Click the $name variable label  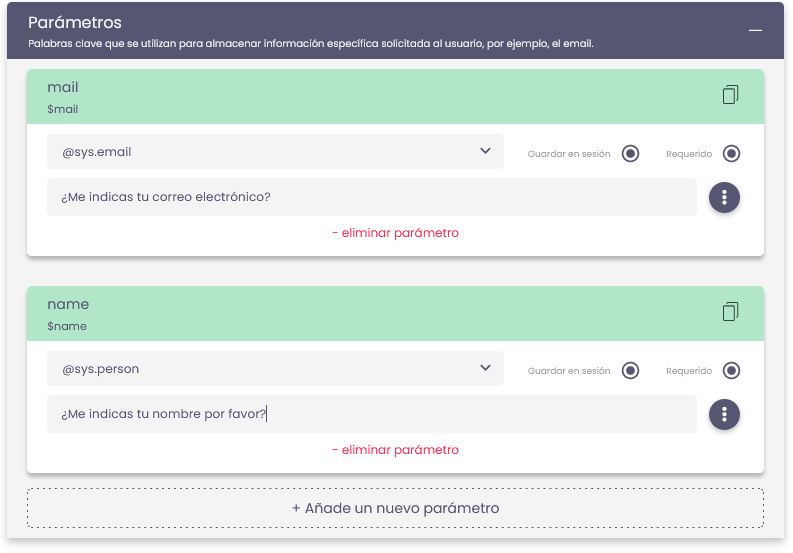(67, 326)
